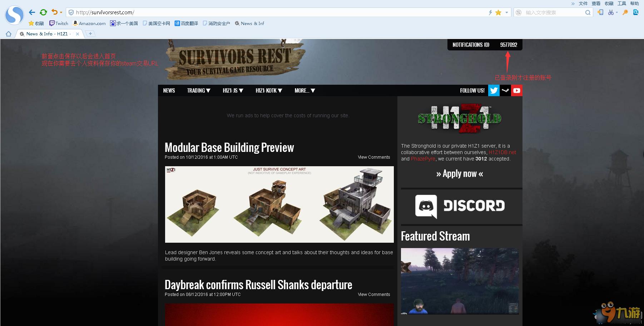This screenshot has height=326, width=644.
Task: Open the H1Z1DB.net link
Action: [502, 152]
